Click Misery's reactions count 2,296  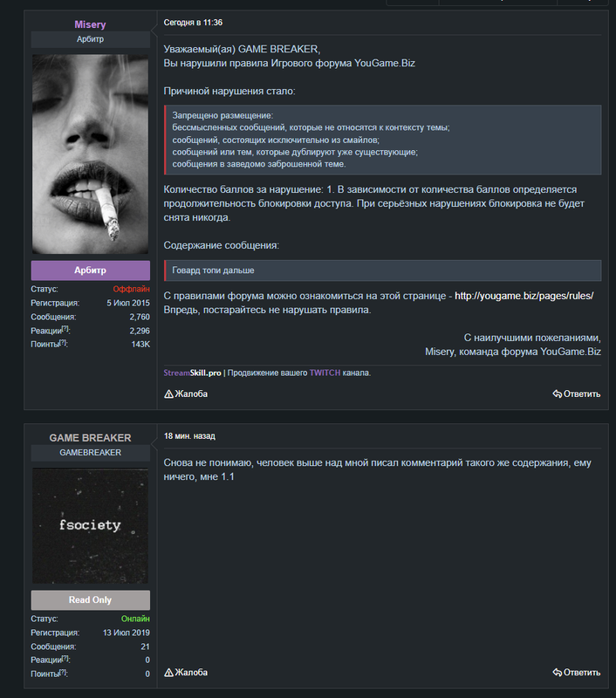click(x=140, y=331)
